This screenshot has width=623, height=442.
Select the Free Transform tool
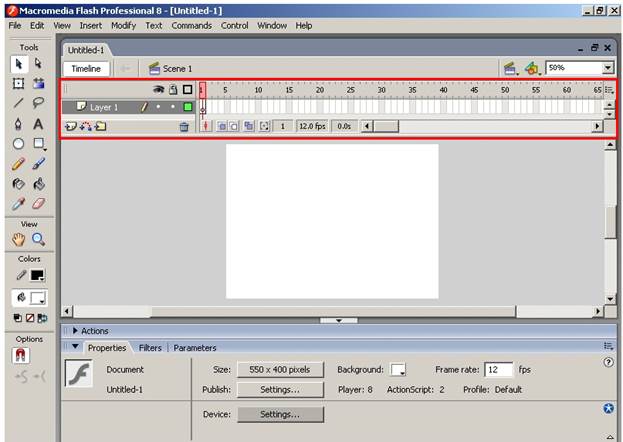coord(18,83)
